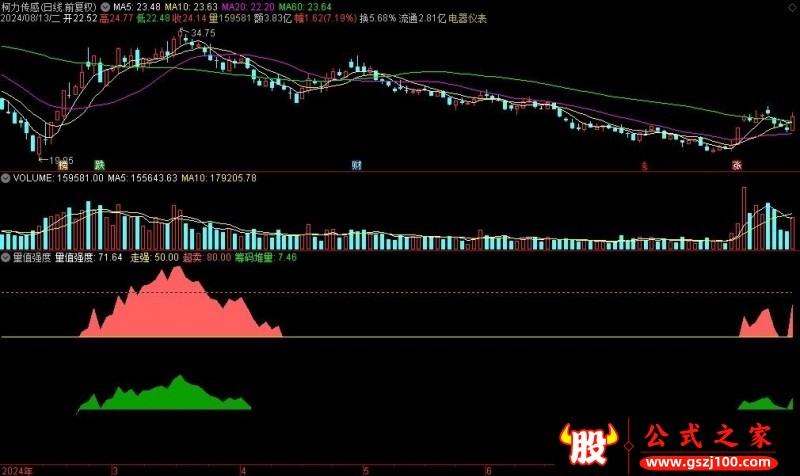Click the 19.95 lowest price label
Image resolution: width=800 pixels, height=476 pixels.
click(61, 160)
